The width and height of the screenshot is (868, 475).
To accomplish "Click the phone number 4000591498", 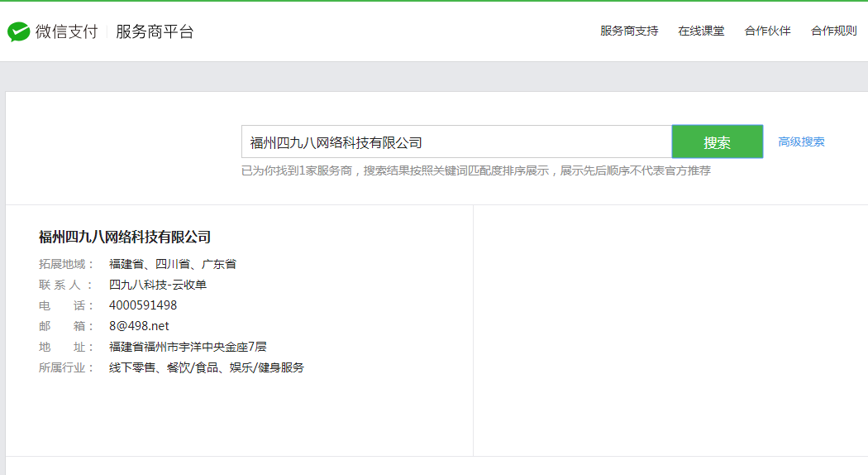I will tap(143, 305).
